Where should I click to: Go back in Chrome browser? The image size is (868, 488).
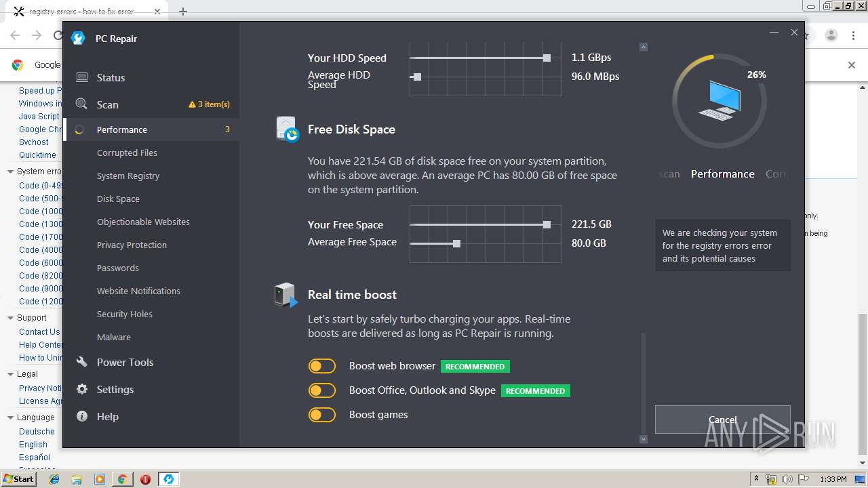(15, 35)
